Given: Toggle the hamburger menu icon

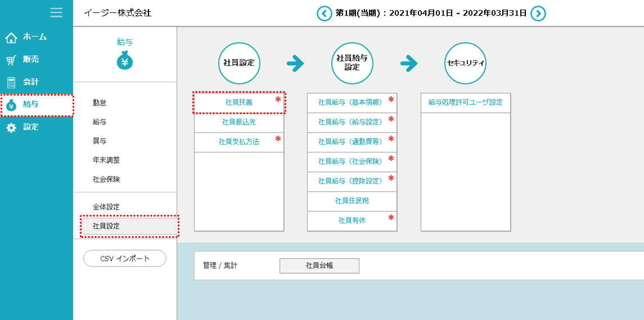Looking at the screenshot, I should pyautogui.click(x=56, y=12).
